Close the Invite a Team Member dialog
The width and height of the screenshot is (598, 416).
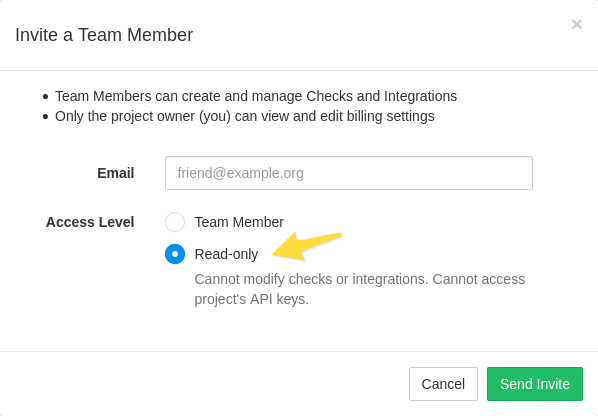tap(577, 24)
